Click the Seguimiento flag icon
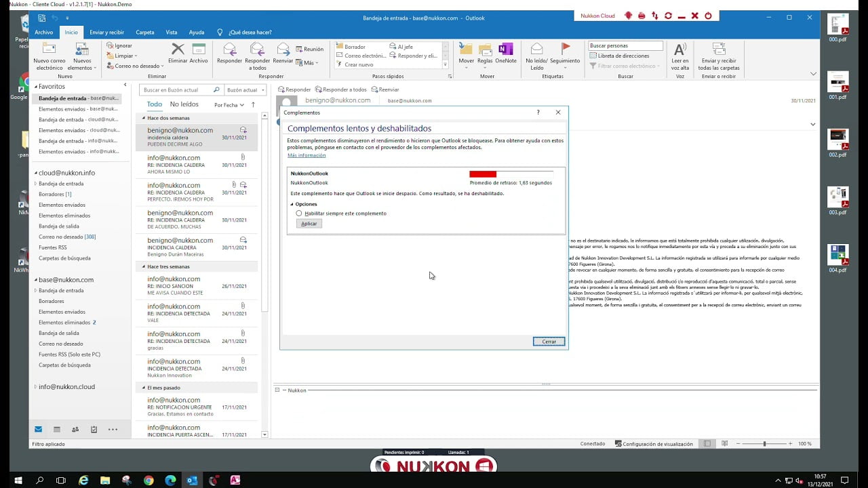The width and height of the screenshot is (868, 488). pos(565,49)
